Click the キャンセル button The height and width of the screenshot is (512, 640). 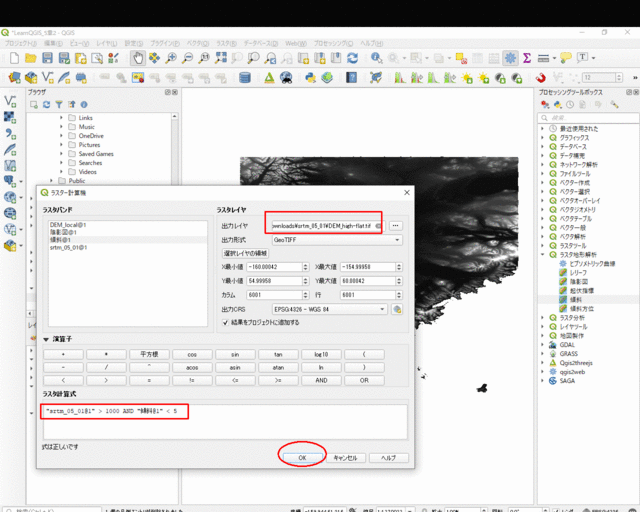[x=345, y=458]
